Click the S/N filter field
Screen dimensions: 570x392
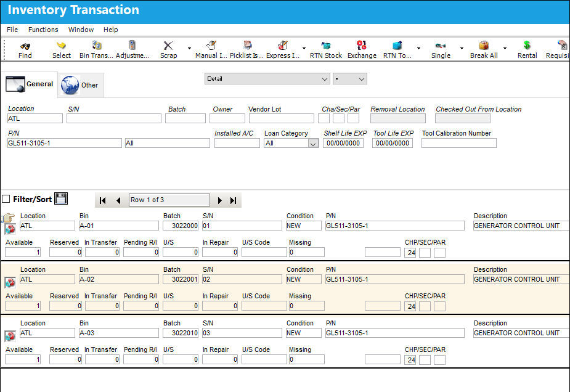[x=114, y=118]
